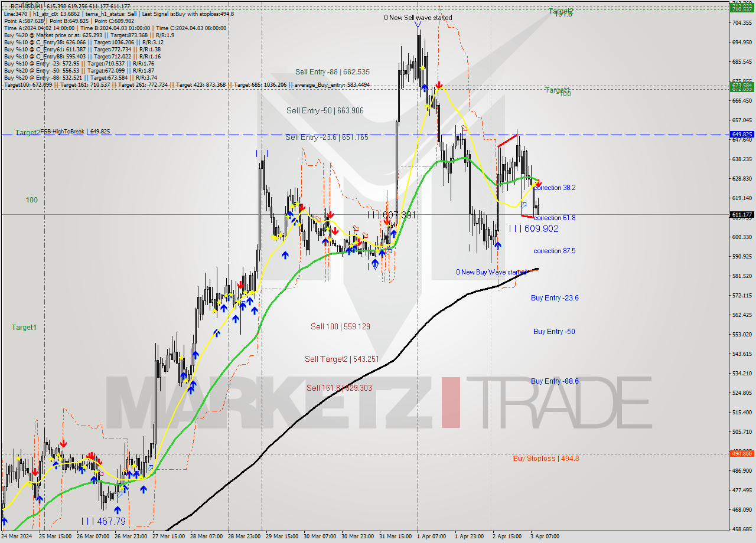Select the 'Sell 100 | 559.129' label
Viewport: 756px width, 543px height.
(340, 326)
